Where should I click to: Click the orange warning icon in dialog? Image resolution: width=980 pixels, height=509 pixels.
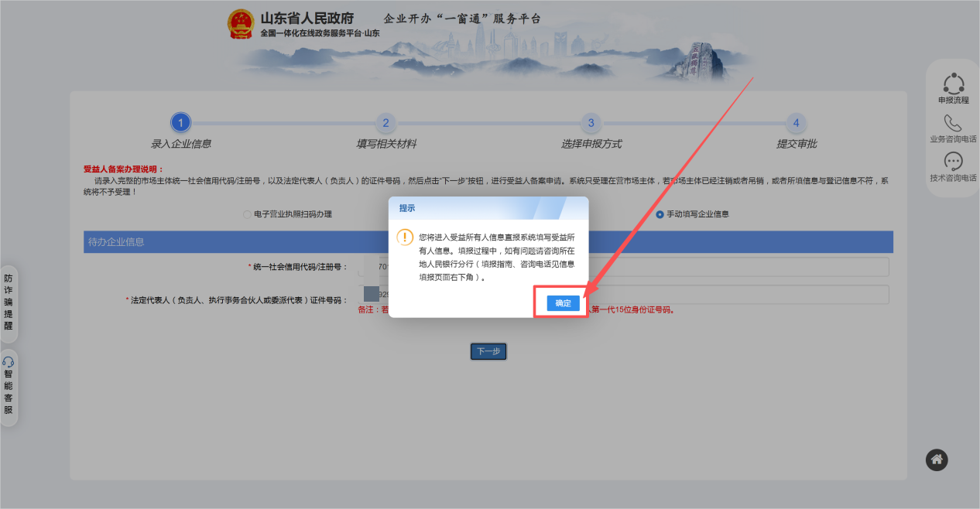click(404, 237)
